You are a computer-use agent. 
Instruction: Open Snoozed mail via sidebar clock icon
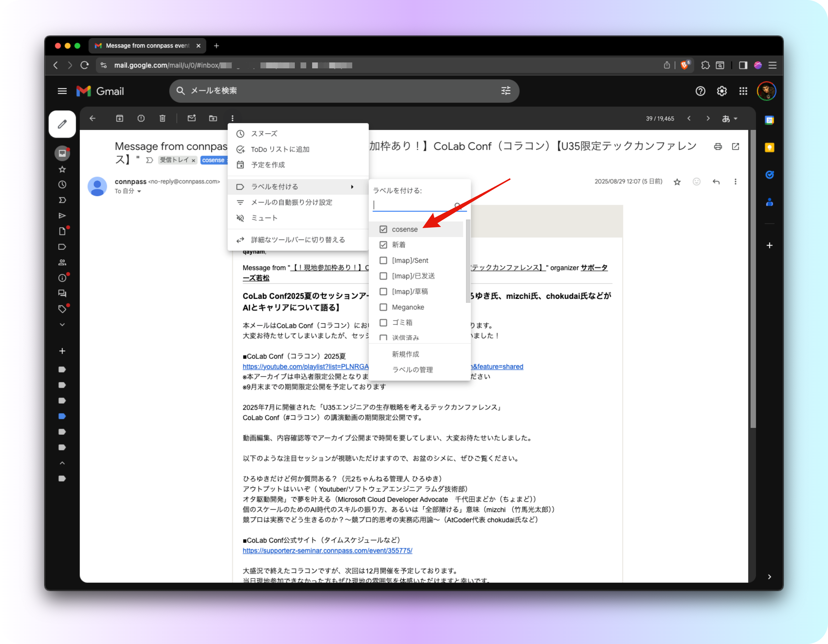tap(62, 185)
